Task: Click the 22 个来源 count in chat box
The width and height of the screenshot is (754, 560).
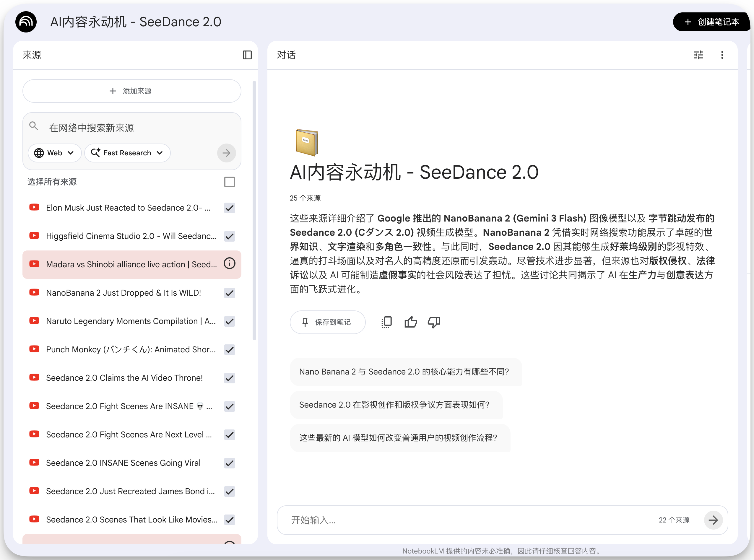Action: (674, 520)
